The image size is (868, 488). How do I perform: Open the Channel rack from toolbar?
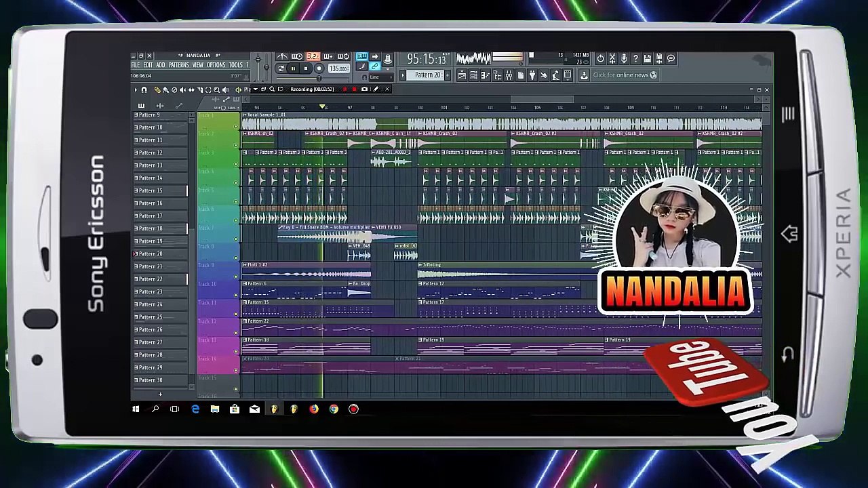tap(473, 75)
